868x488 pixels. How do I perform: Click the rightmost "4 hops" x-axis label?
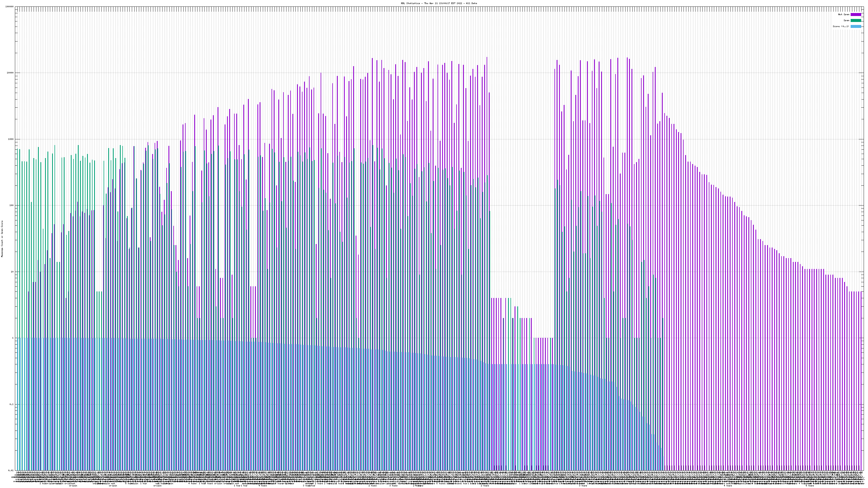[727, 486]
